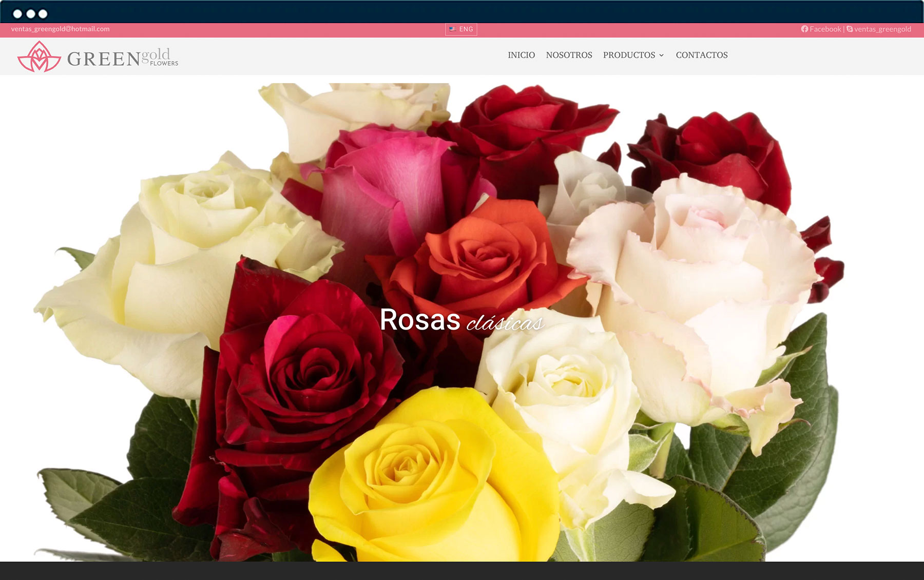The width and height of the screenshot is (924, 580).
Task: Open the Facebook text link
Action: click(825, 29)
